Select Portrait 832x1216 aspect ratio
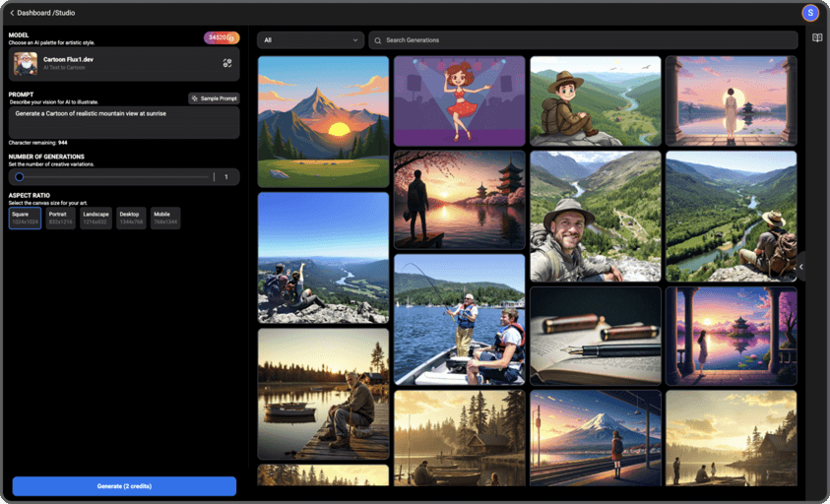830x504 pixels. (60, 219)
